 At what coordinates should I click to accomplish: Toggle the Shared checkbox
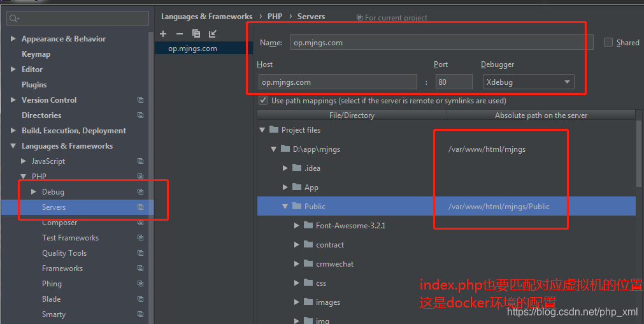[x=608, y=43]
